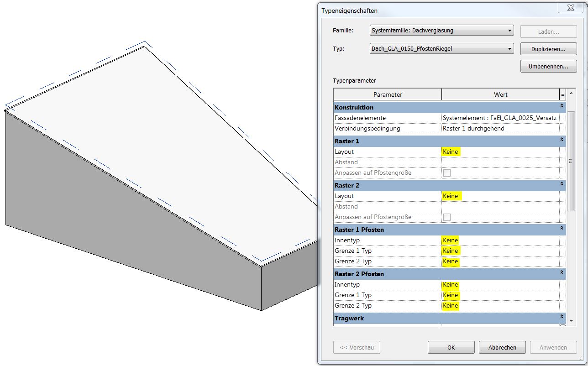
Task: Open the Familie dropdown list
Action: [509, 31]
